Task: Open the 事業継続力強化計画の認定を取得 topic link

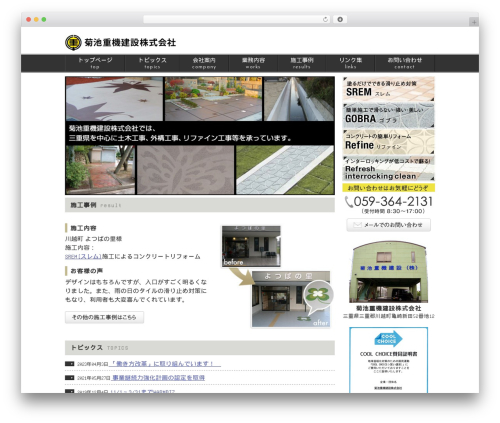Action: [x=158, y=378]
